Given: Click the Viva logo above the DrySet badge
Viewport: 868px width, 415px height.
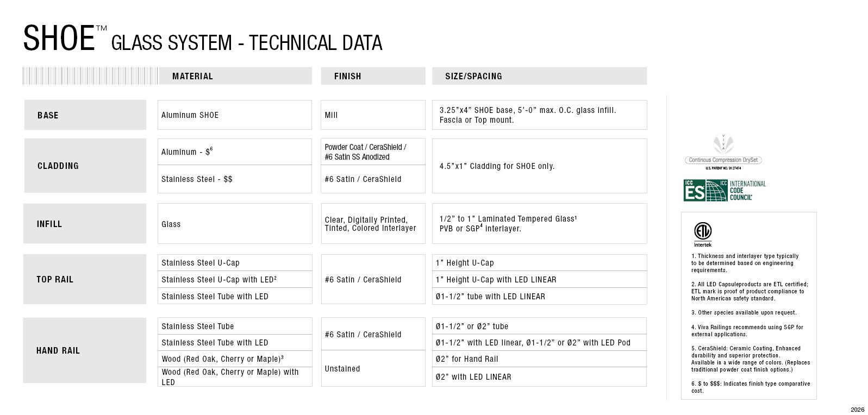Looking at the screenshot, I should [x=723, y=144].
